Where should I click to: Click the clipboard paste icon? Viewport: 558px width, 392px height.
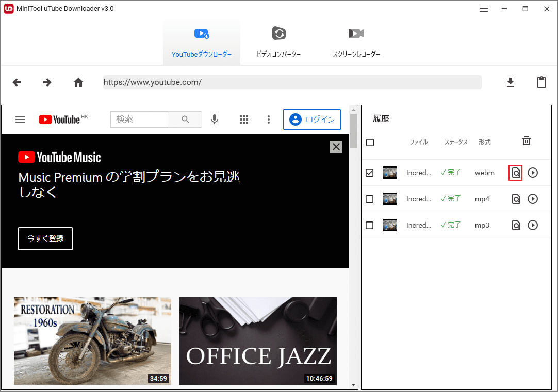[x=541, y=82]
